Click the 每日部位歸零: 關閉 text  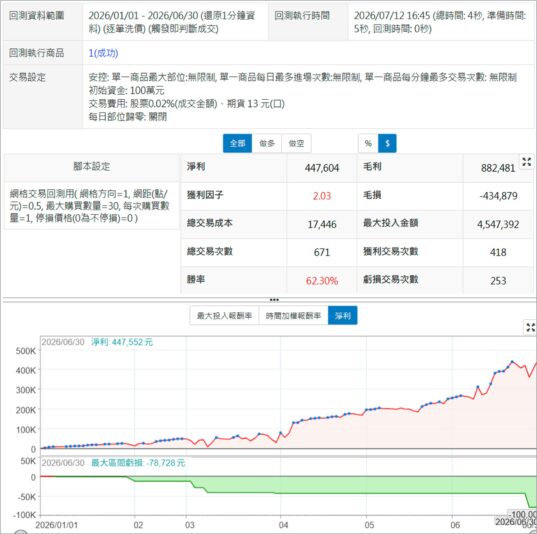(x=127, y=117)
